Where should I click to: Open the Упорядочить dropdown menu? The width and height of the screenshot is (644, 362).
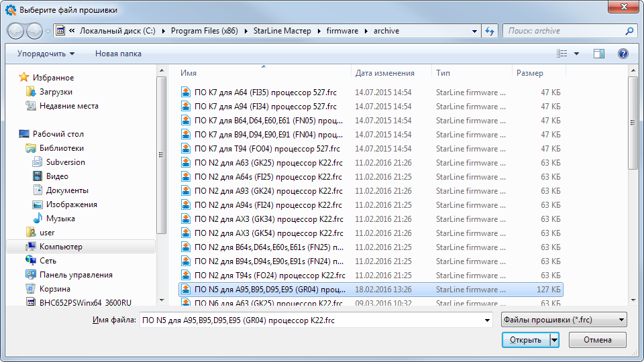(x=46, y=54)
